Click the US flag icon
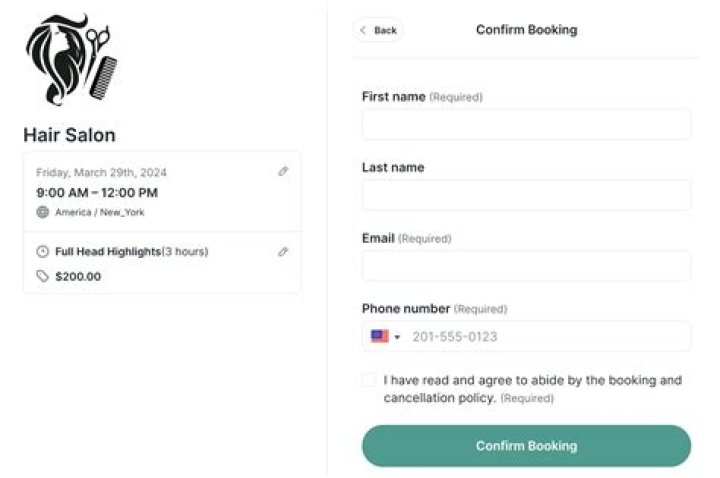 coord(380,337)
